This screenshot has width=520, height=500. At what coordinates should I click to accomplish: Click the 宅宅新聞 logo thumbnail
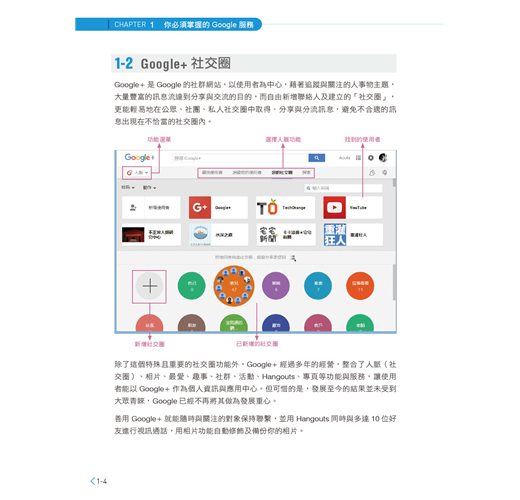pyautogui.click(x=268, y=235)
